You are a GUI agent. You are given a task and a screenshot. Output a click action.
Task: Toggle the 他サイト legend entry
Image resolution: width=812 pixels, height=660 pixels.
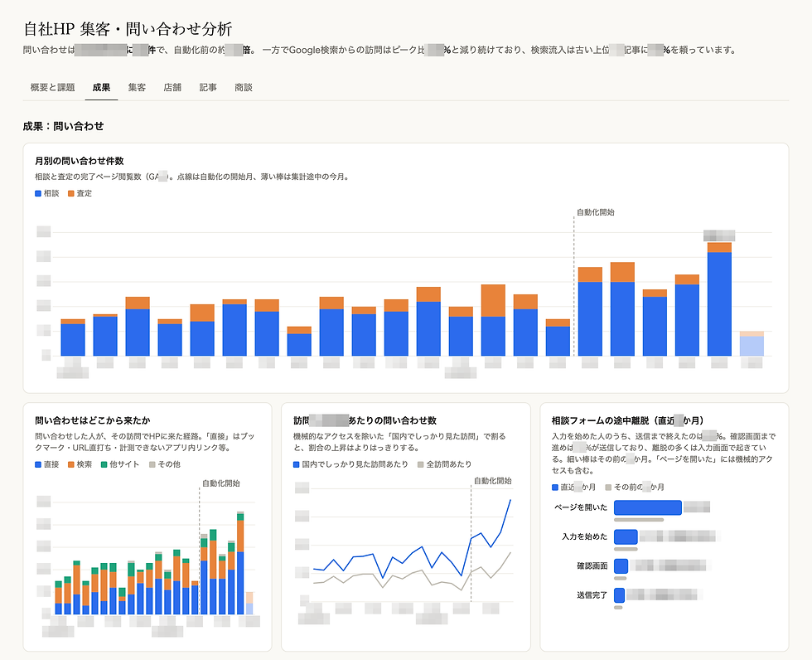tap(120, 464)
